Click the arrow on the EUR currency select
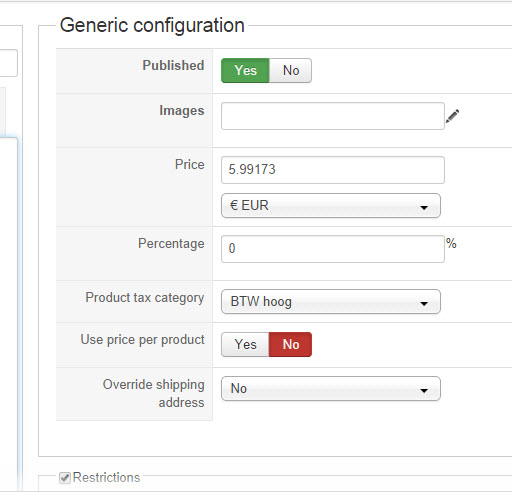The image size is (512, 492). [424, 207]
